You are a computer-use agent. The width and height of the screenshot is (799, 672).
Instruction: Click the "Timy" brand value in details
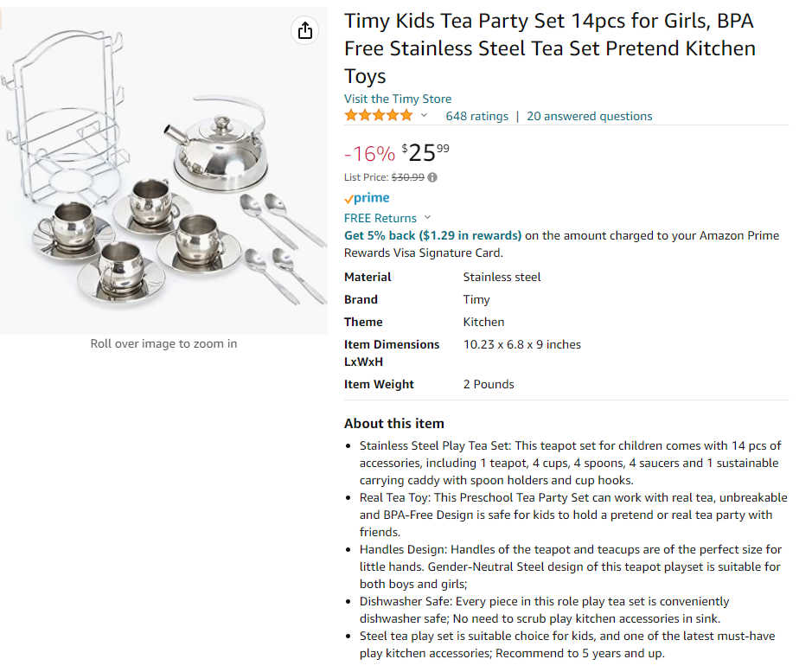(476, 299)
